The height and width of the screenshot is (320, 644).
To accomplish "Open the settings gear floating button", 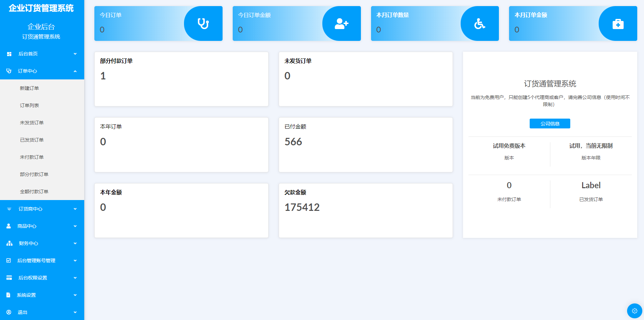I will coord(635,311).
